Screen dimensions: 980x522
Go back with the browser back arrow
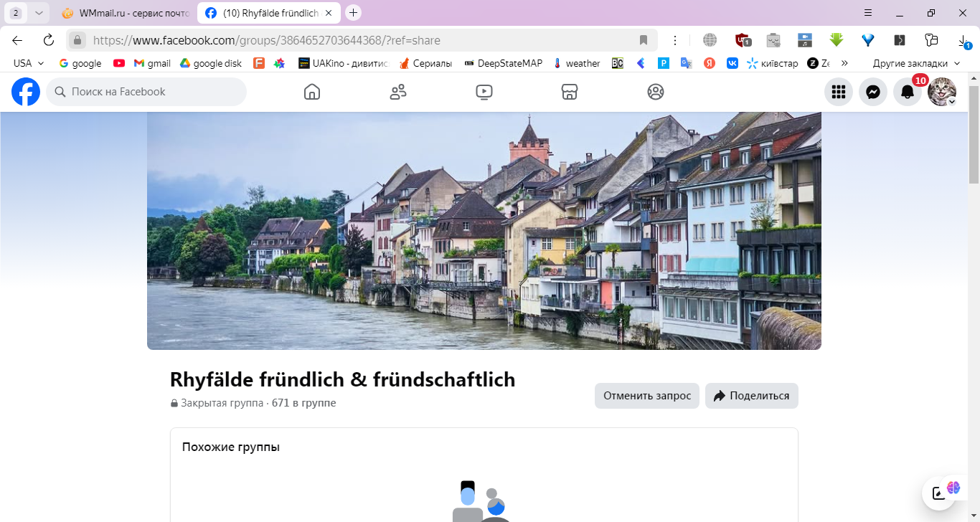[17, 40]
